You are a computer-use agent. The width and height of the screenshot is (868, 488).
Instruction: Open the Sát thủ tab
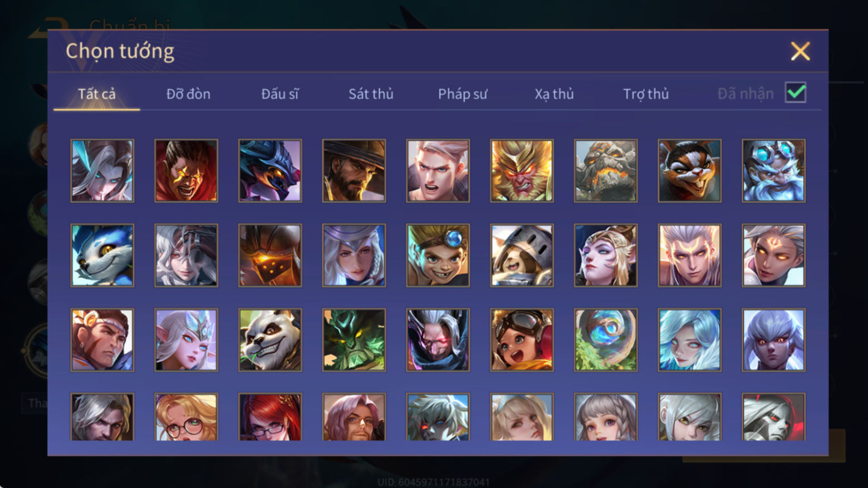[371, 94]
